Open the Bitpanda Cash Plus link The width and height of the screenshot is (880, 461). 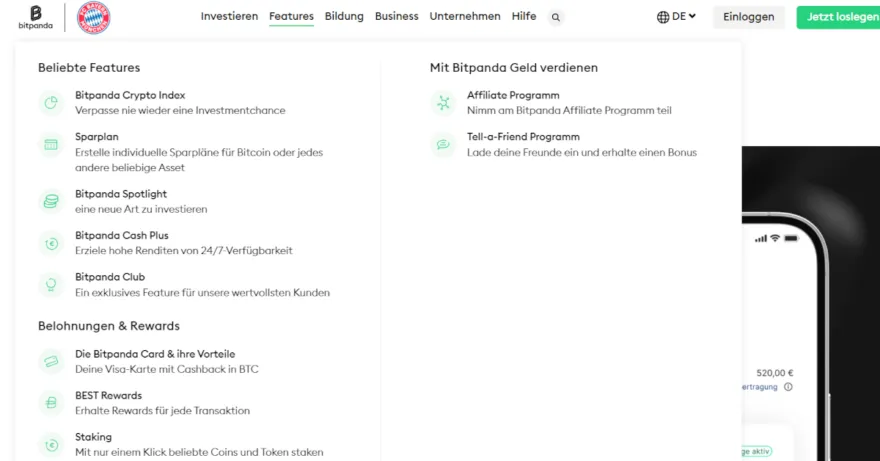122,236
